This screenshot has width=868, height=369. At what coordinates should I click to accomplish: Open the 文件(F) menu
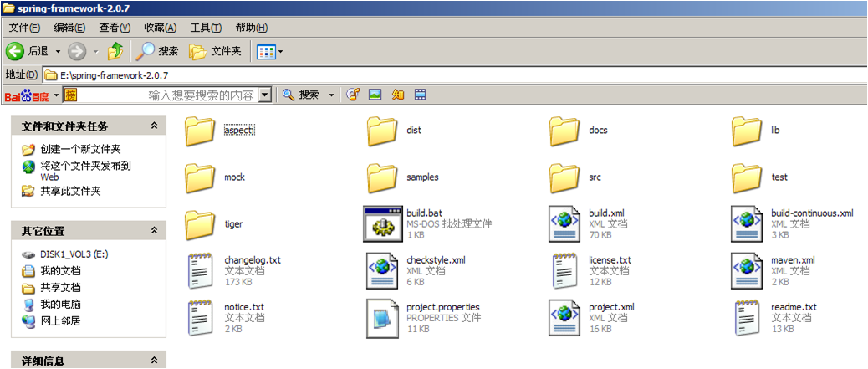(24, 28)
